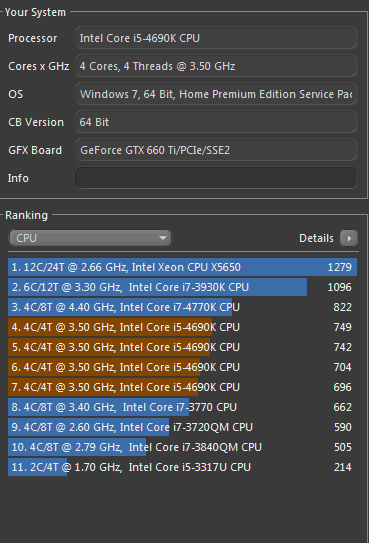Select ranking row 3 Intel Core i7-4770K
Screen dimensions: 369x543
pyautogui.click(x=182, y=307)
